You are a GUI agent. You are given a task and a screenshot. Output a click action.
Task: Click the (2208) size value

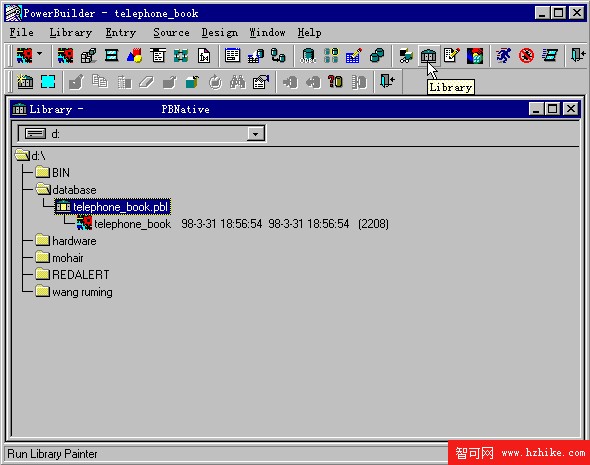click(x=373, y=224)
